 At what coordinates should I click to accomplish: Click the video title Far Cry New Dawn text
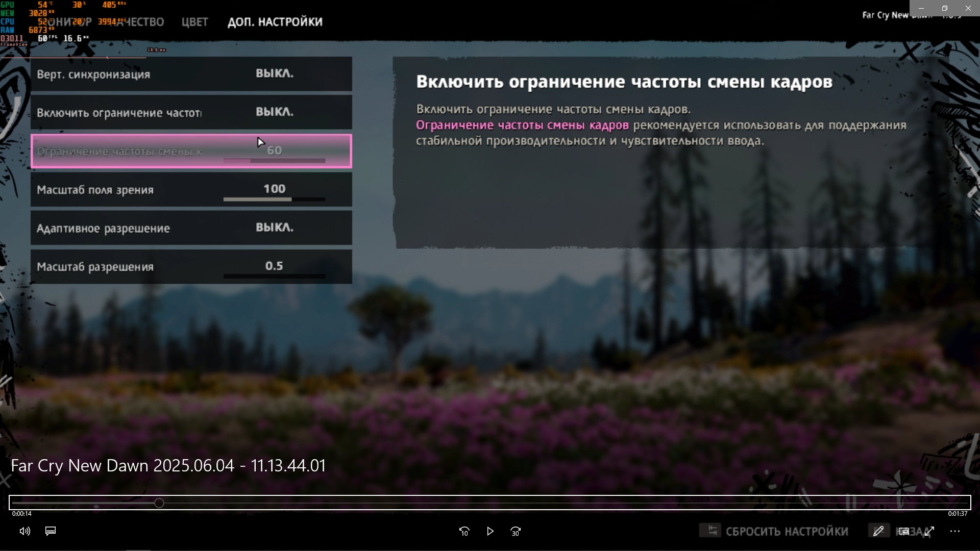(x=168, y=465)
